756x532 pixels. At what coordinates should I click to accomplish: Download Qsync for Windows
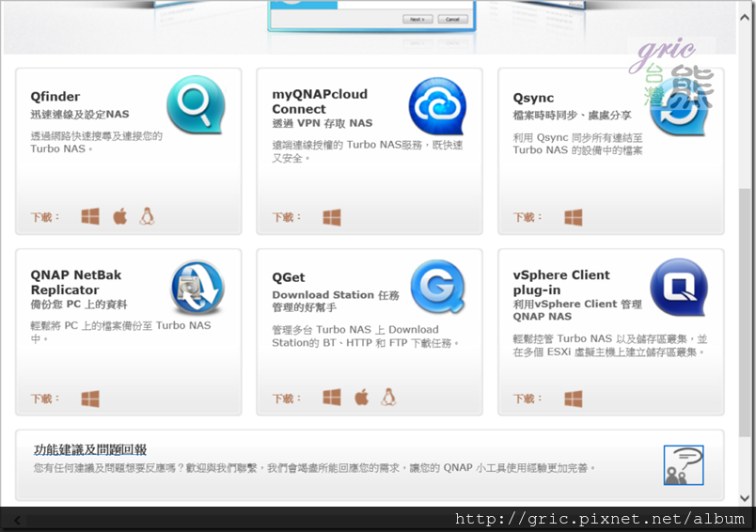[x=574, y=217]
